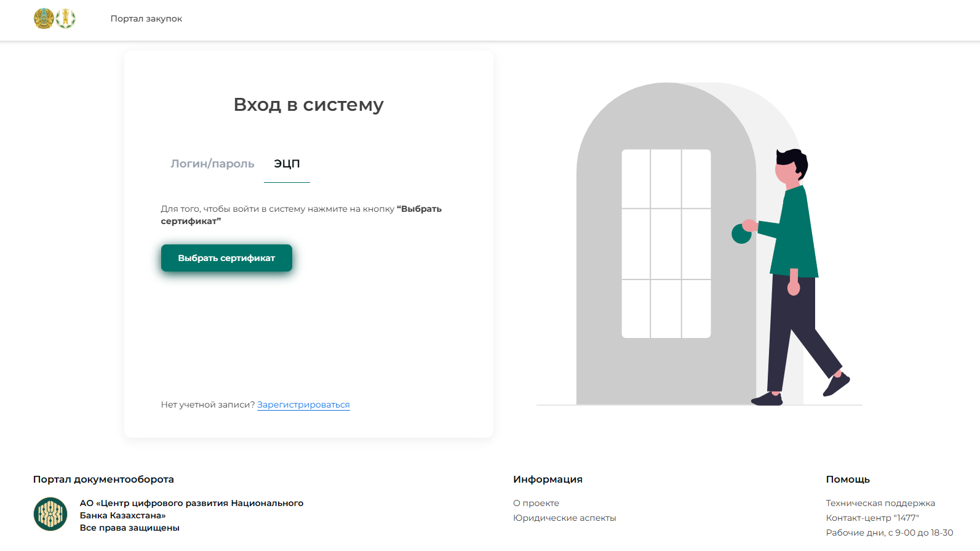Click the Информация footer heading
Viewport: 980px width, 551px height.
click(x=548, y=479)
